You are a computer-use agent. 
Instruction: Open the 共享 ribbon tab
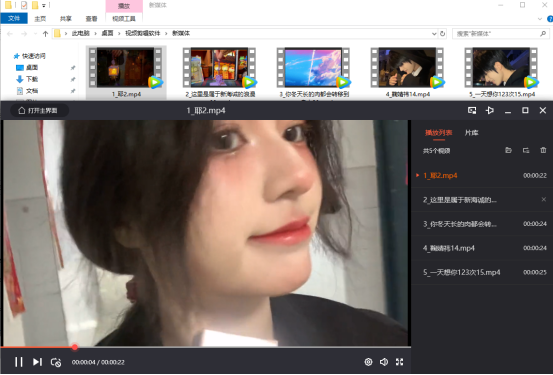(66, 19)
